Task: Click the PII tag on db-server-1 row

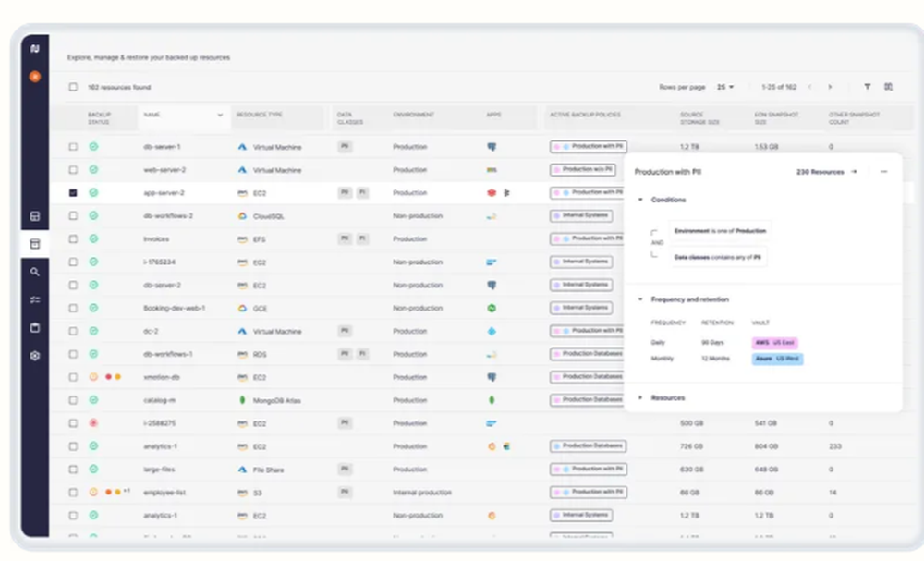Action: click(346, 146)
